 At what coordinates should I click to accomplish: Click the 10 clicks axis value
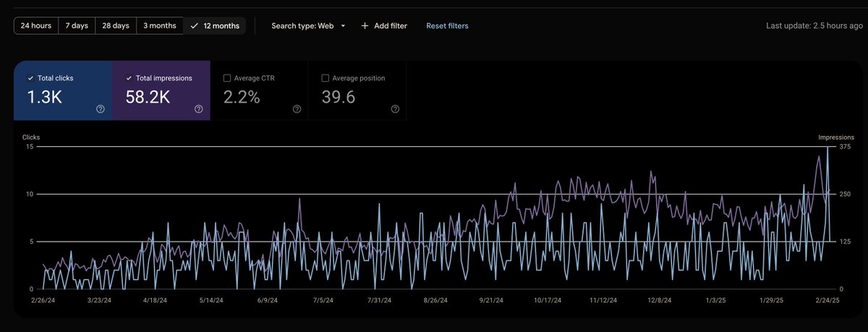click(x=29, y=194)
